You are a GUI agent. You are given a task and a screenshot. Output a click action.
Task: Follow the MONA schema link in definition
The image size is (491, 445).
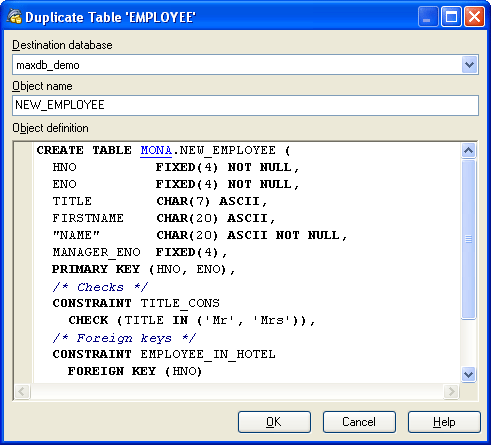pos(156,150)
